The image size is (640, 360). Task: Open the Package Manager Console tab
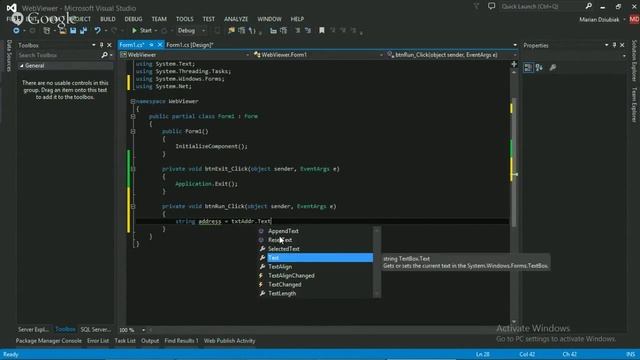pos(49,341)
